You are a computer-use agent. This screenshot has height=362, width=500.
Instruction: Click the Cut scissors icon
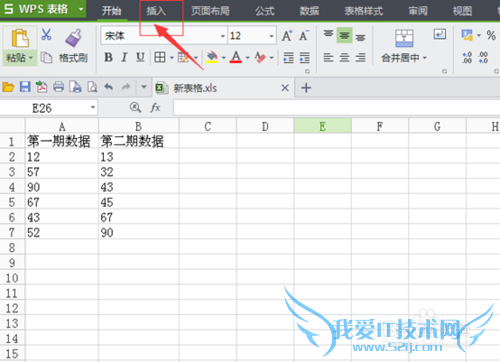tap(46, 34)
